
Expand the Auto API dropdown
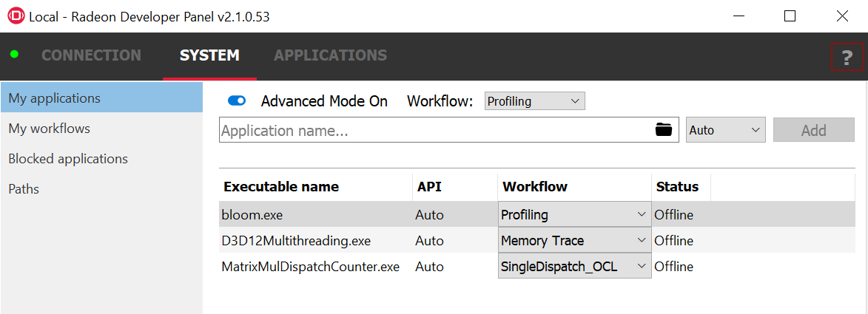click(724, 130)
